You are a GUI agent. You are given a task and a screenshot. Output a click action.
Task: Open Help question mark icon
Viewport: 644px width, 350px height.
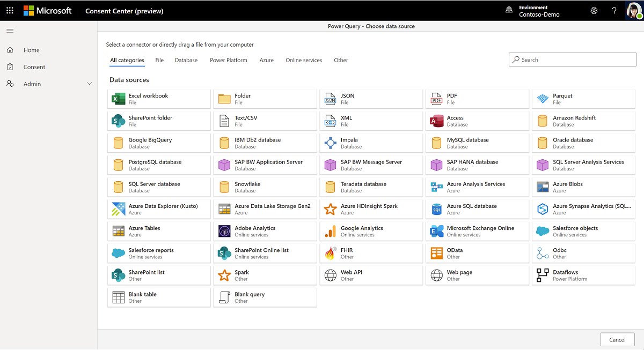(614, 11)
